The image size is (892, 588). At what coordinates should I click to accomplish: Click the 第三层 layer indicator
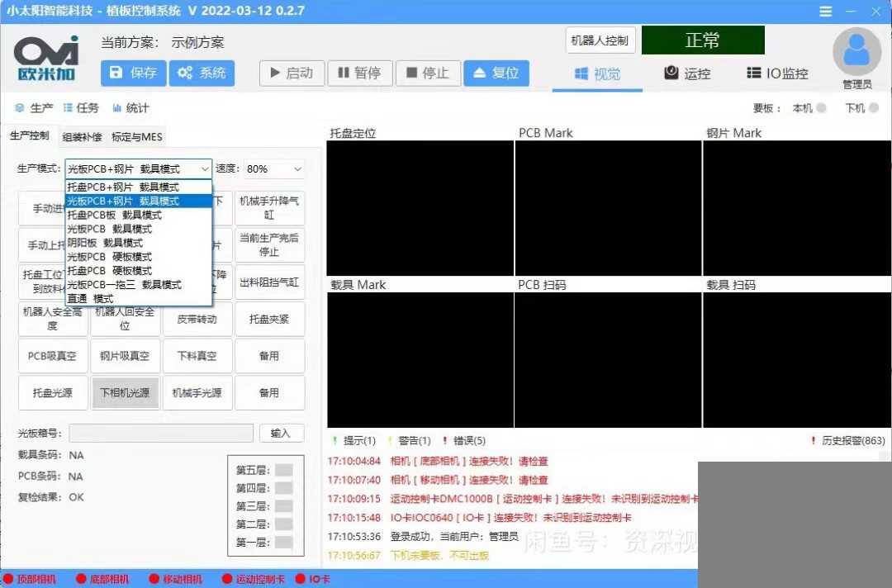click(284, 506)
